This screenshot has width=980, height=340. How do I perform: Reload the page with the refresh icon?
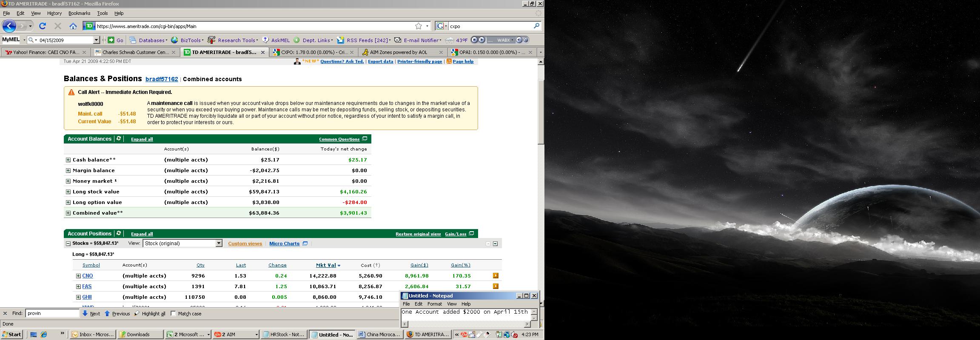click(43, 26)
